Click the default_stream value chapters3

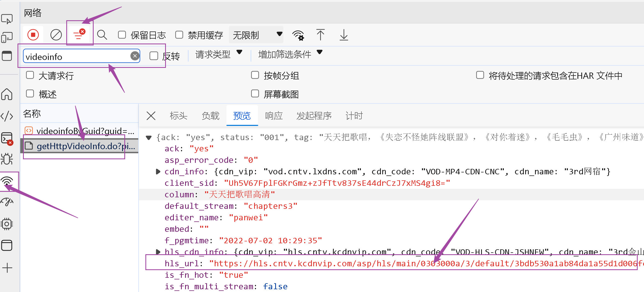pos(271,206)
